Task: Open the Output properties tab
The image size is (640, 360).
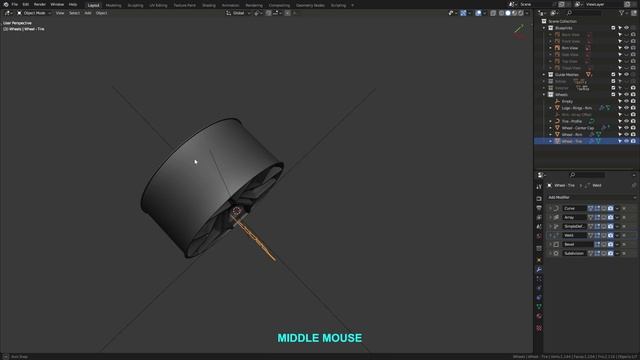Action: (x=539, y=208)
